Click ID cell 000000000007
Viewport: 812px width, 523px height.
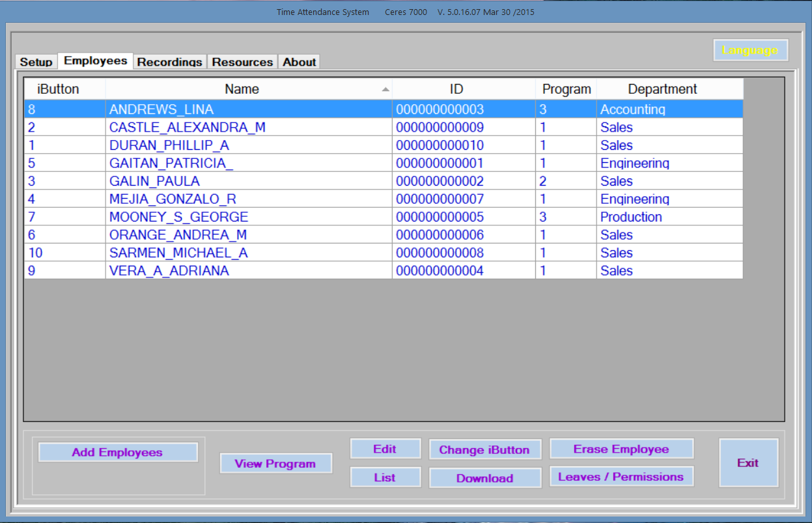click(464, 199)
